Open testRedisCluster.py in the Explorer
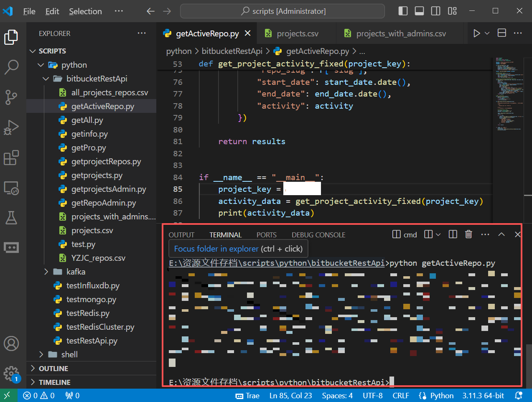The width and height of the screenshot is (532, 402). (x=91, y=327)
